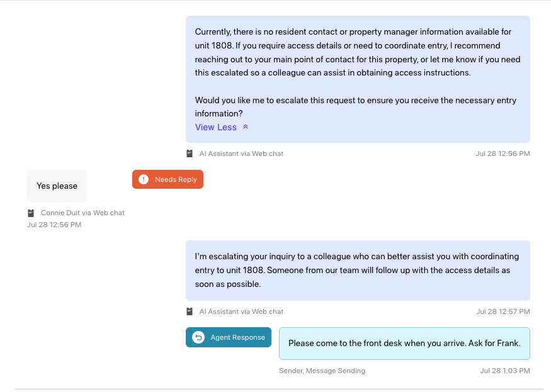551x392 pixels.
Task: Select the 'Ask for Frank' agent message
Action: click(404, 344)
